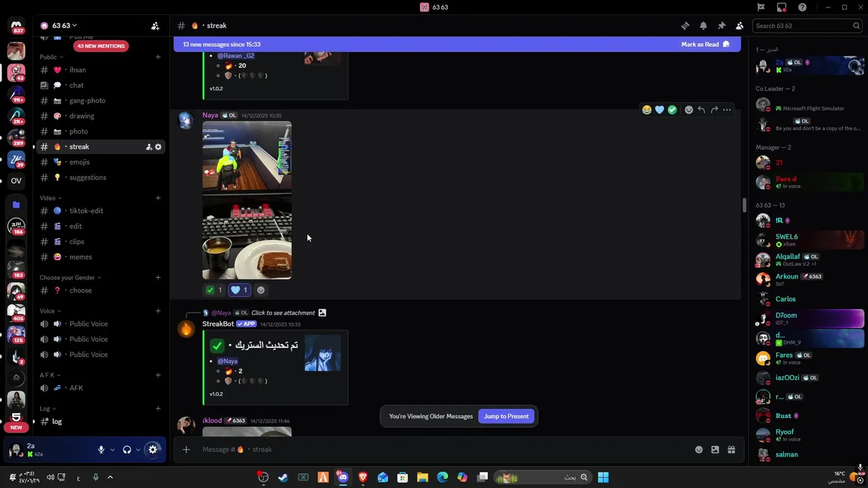868x488 pixels.
Task: Collapse the Video category
Action: click(x=50, y=198)
